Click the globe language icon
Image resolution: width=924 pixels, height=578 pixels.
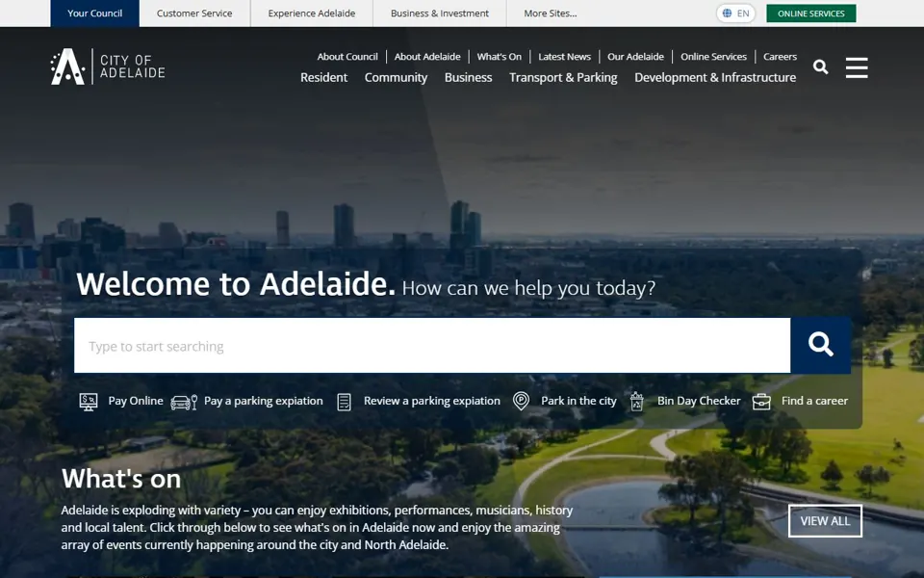[728, 13]
